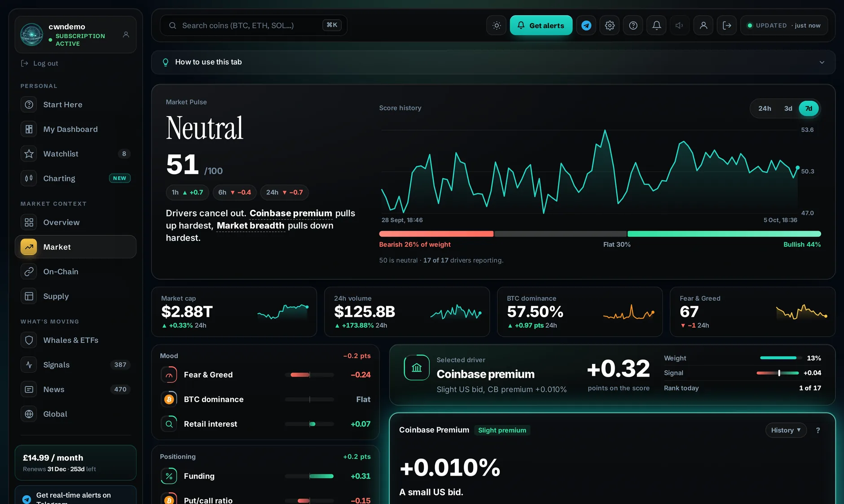Open help question mark icon in top bar
Viewport: 844px width, 504px height.
coord(633,26)
